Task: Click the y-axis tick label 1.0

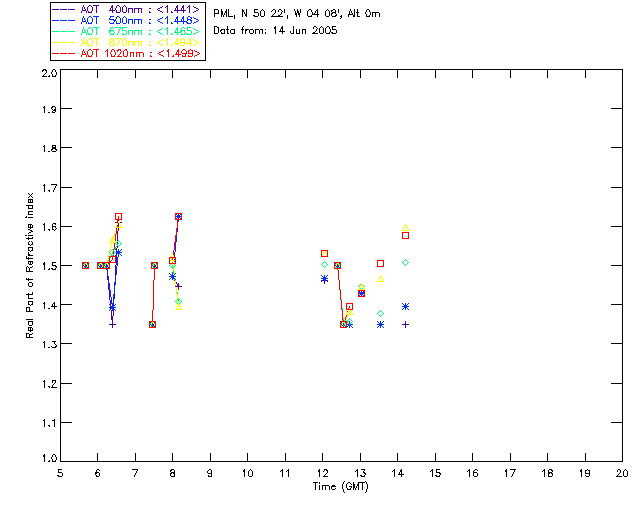Action: [49, 458]
